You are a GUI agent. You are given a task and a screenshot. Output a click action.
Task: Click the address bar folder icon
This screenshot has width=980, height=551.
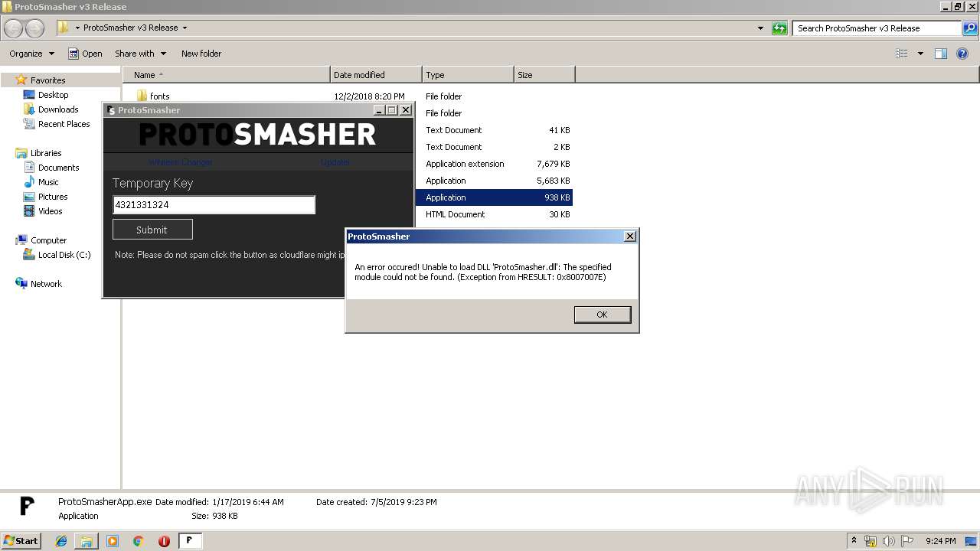click(x=64, y=28)
